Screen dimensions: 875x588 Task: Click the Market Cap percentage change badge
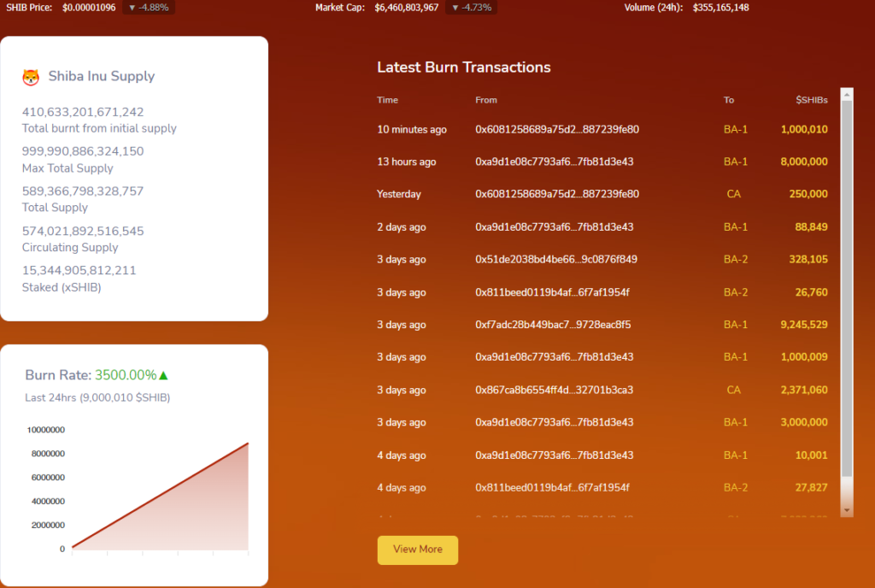point(472,8)
